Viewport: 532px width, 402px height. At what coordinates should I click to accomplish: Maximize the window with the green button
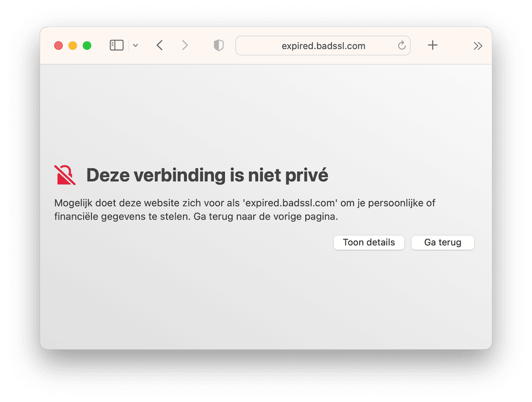[87, 45]
